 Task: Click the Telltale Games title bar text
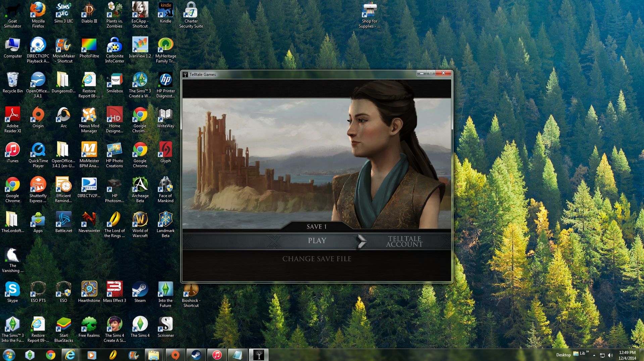203,74
